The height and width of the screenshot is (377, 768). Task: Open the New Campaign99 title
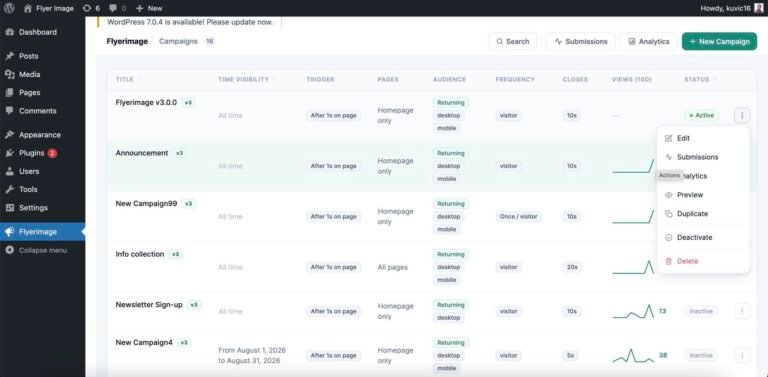click(146, 204)
